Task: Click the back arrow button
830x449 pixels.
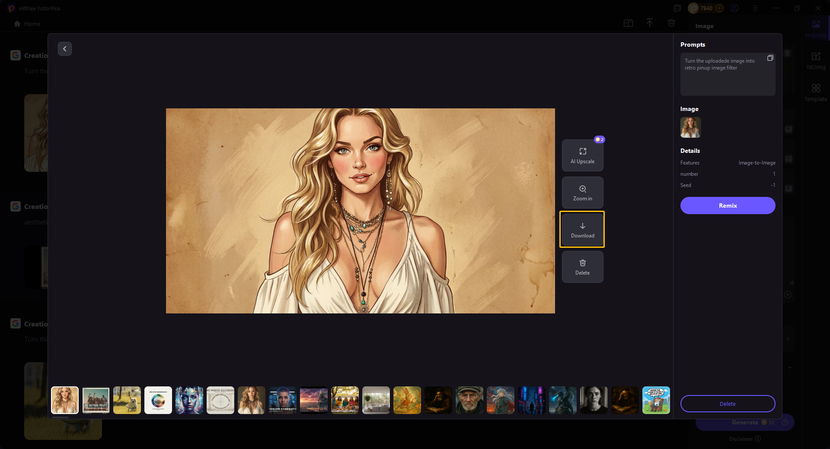Action: [65, 49]
